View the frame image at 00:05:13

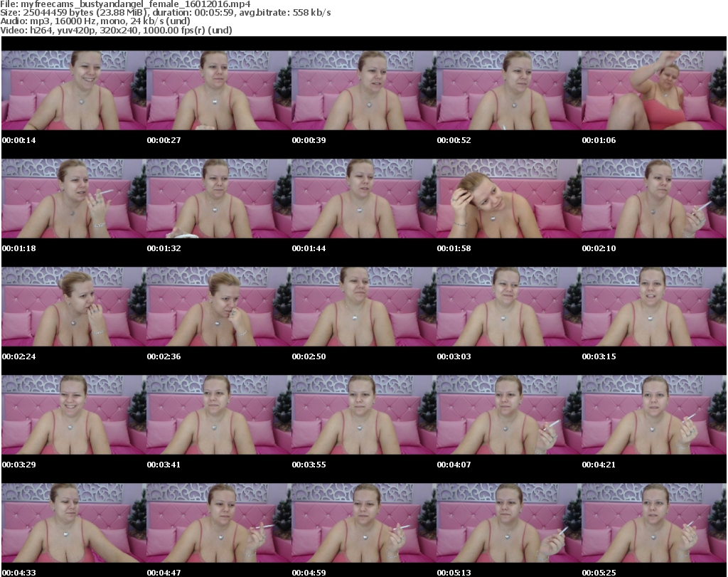[x=508, y=523]
